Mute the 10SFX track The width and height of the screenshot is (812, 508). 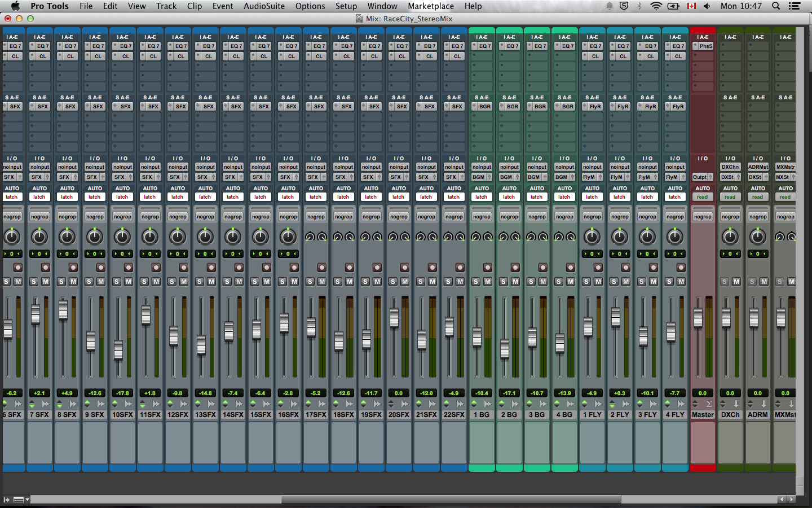click(129, 281)
